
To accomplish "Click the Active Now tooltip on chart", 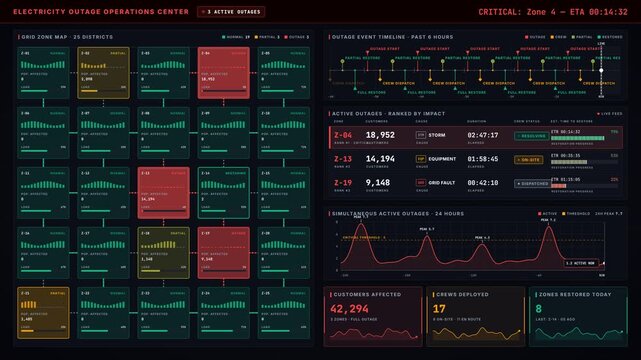I will 581,263.
